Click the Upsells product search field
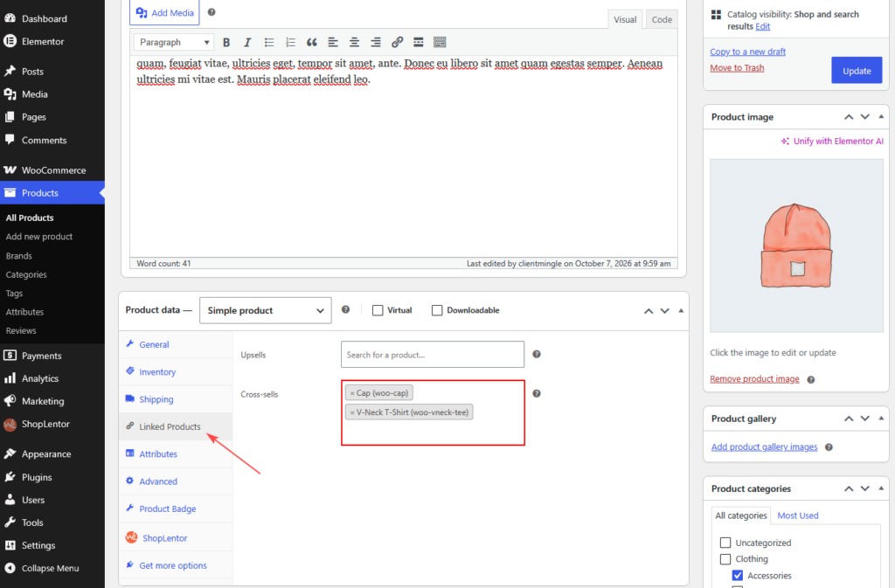This screenshot has width=895, height=588. 433,355
